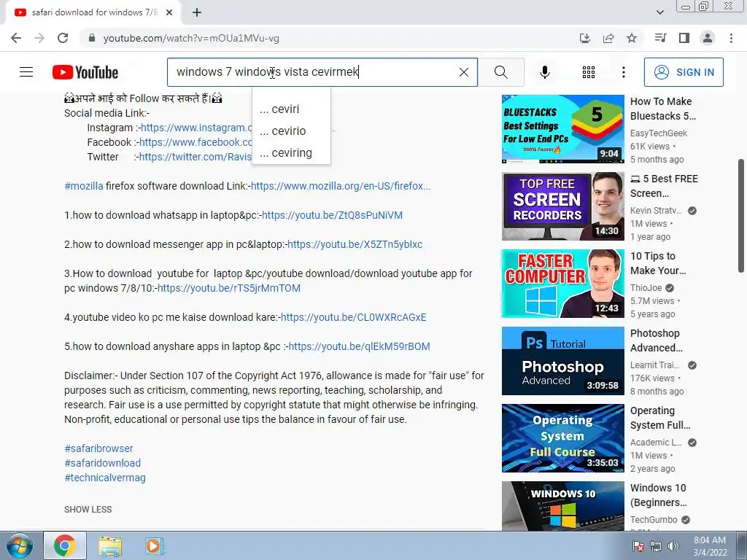Open the Chrome three-dot menu
This screenshot has height=560, width=747.
tap(731, 38)
